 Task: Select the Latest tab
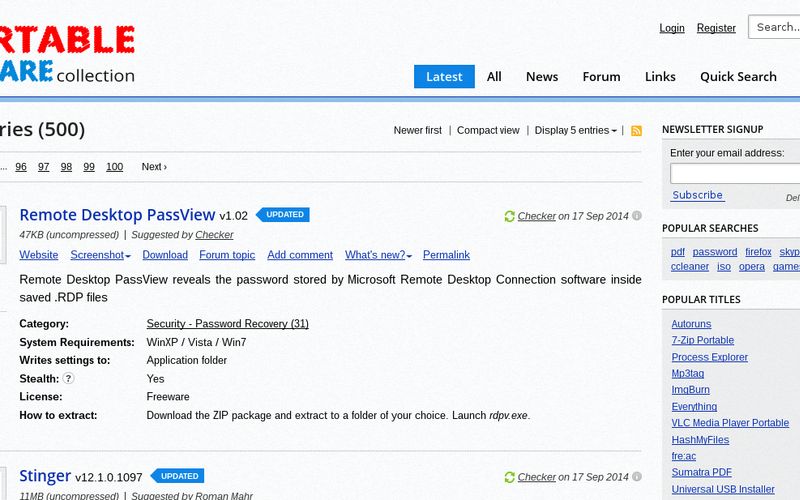[x=444, y=77]
